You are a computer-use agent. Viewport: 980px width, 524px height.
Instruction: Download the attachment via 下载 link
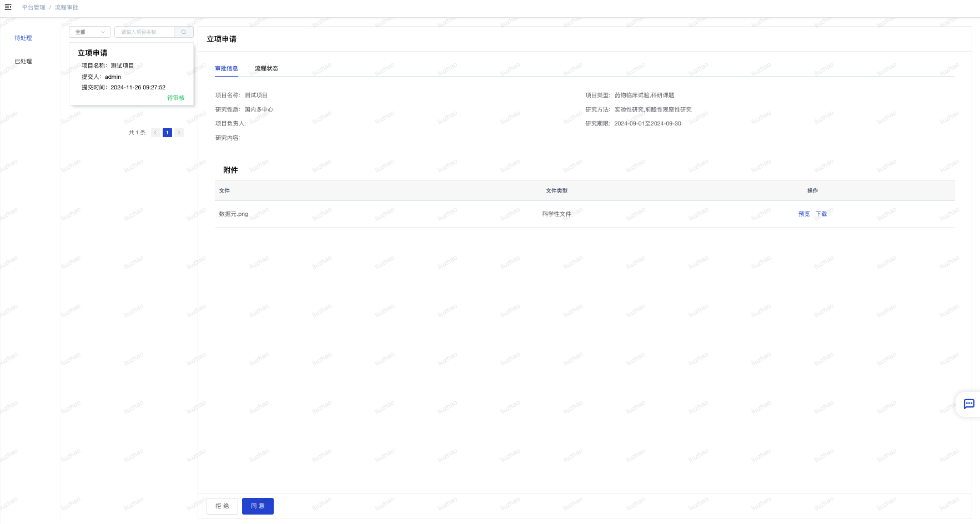click(x=821, y=214)
